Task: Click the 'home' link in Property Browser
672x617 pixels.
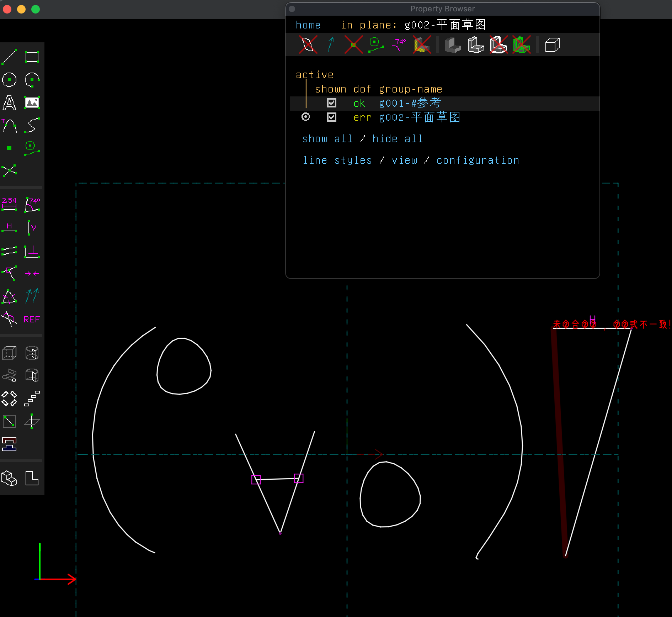Action: click(x=308, y=25)
